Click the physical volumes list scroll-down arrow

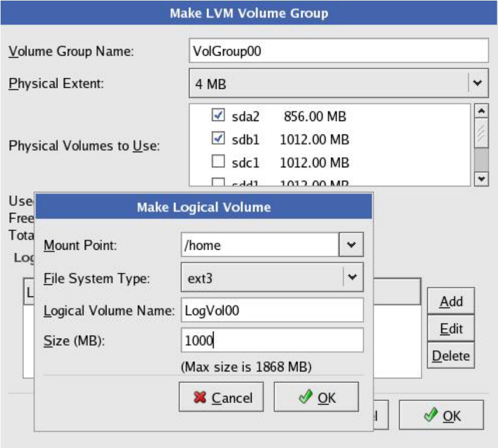(x=481, y=179)
